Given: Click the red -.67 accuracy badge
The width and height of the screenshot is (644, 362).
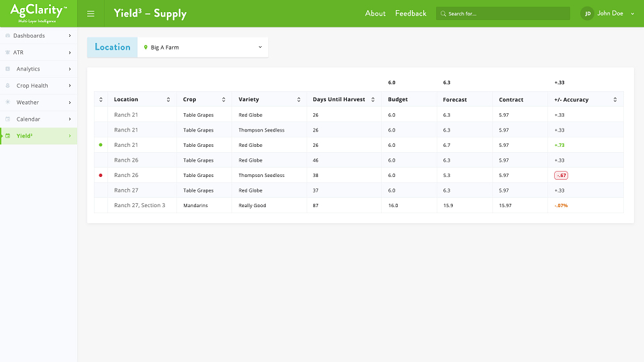Looking at the screenshot, I should click(x=561, y=175).
